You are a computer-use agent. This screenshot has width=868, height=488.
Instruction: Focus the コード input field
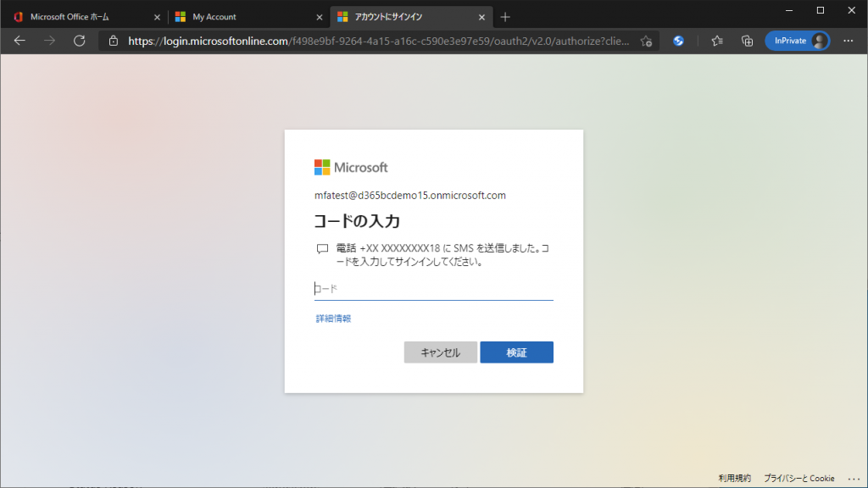point(433,288)
